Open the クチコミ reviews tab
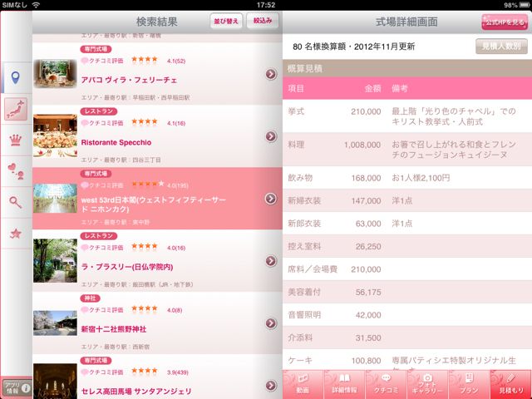This screenshot has width=532, height=399. (x=386, y=384)
